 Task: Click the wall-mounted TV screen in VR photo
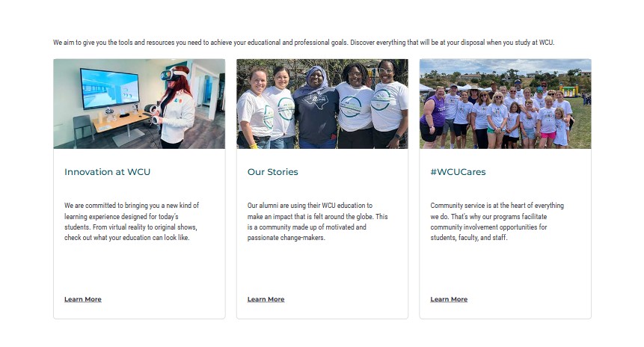click(109, 88)
